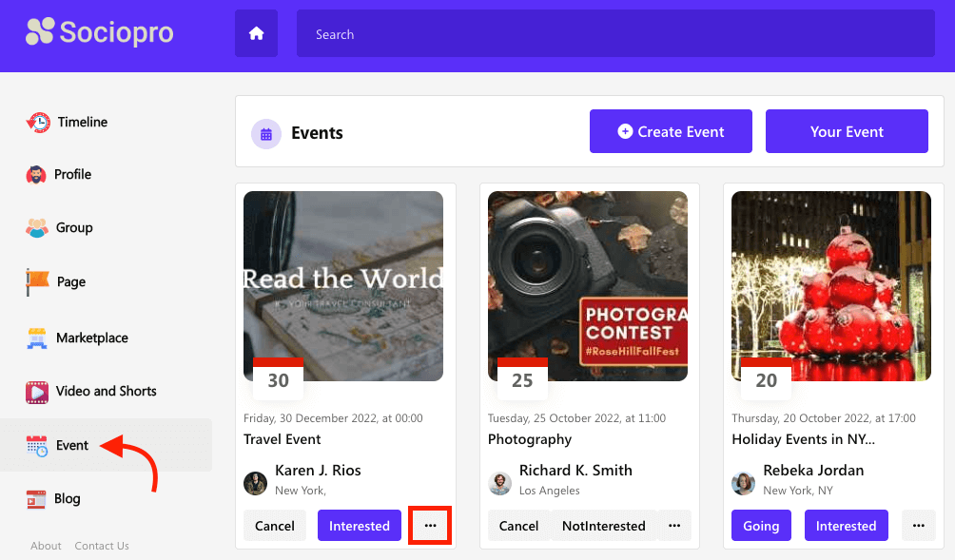Click the Page flag icon
Viewport: 955px width, 560px height.
point(37,281)
